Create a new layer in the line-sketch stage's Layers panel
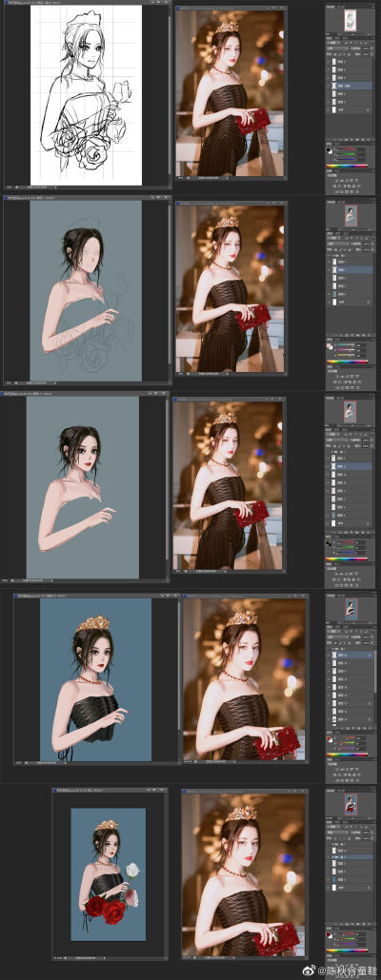381x980 pixels. (x=363, y=140)
